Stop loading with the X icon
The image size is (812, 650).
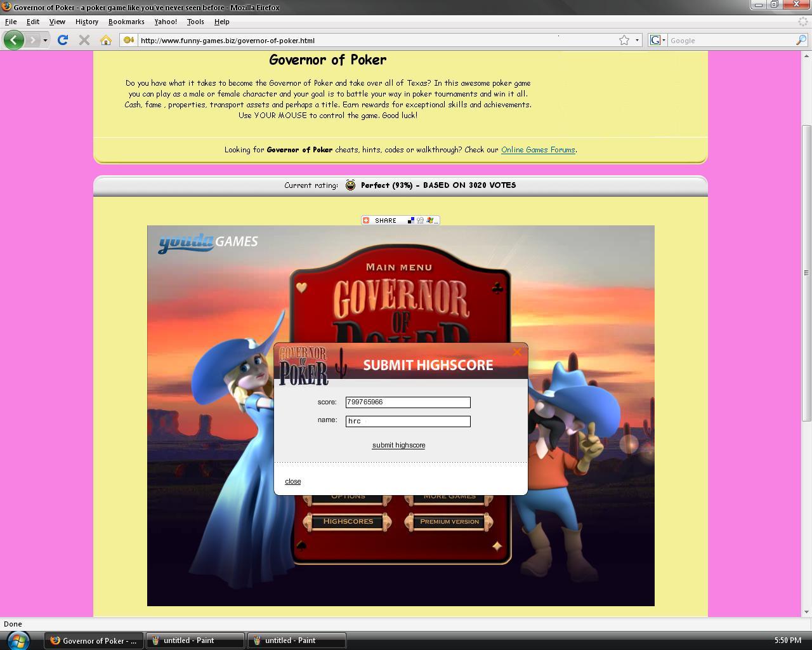point(84,40)
